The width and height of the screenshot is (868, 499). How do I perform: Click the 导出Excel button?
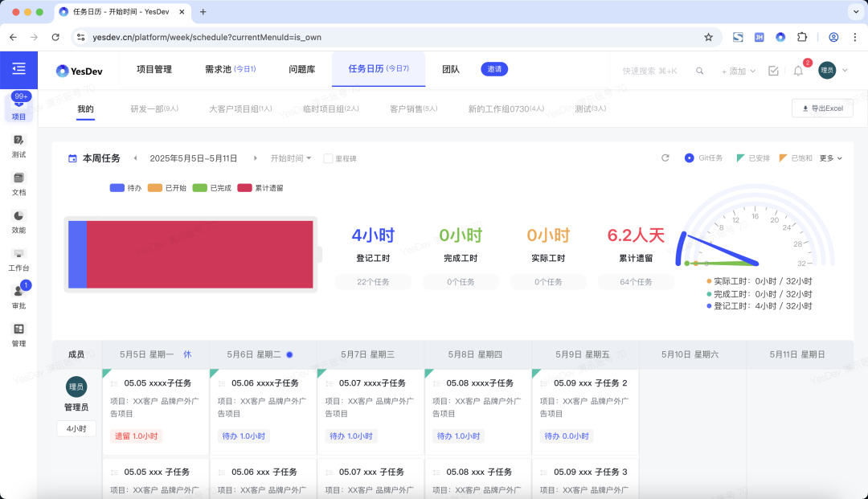tap(822, 108)
